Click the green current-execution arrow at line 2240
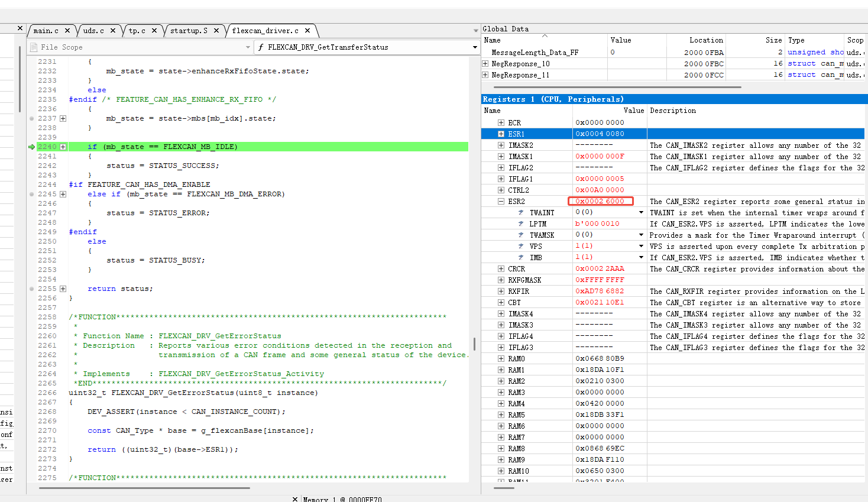This screenshot has width=868, height=502. (x=31, y=147)
